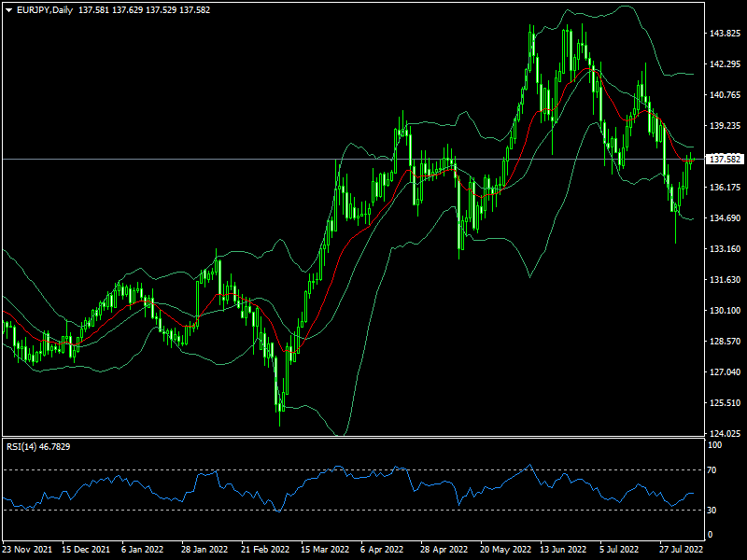Screen dimensions: 747x560
Task: Select the date label 6 Apr 2022
Action: [x=382, y=549]
